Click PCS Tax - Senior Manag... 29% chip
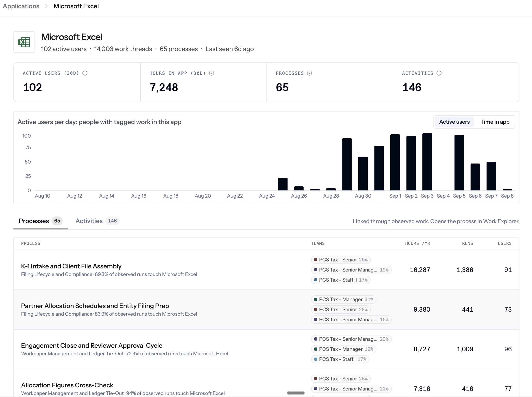Screen dimensions: 532x397 point(351,339)
